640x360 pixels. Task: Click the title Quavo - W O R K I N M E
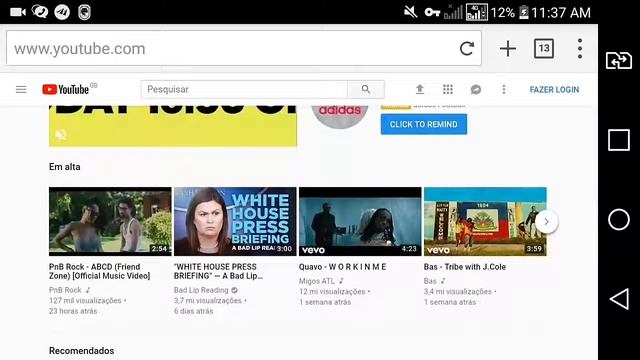point(342,267)
